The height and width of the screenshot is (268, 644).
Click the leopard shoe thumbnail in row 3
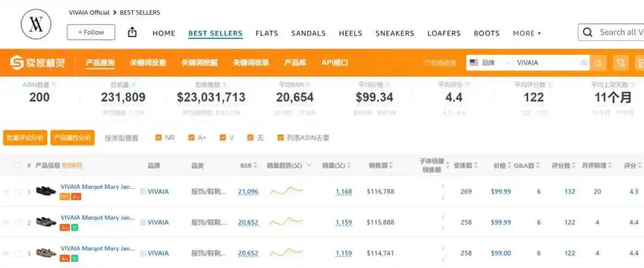point(46,252)
